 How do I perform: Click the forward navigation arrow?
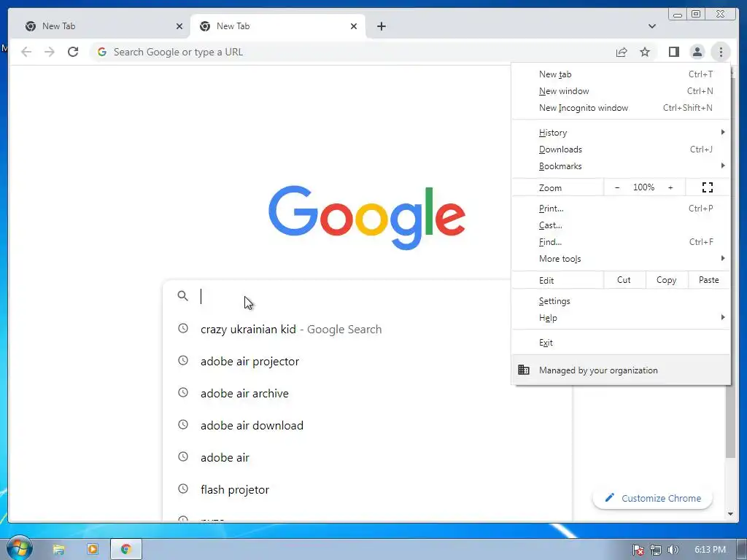click(50, 52)
